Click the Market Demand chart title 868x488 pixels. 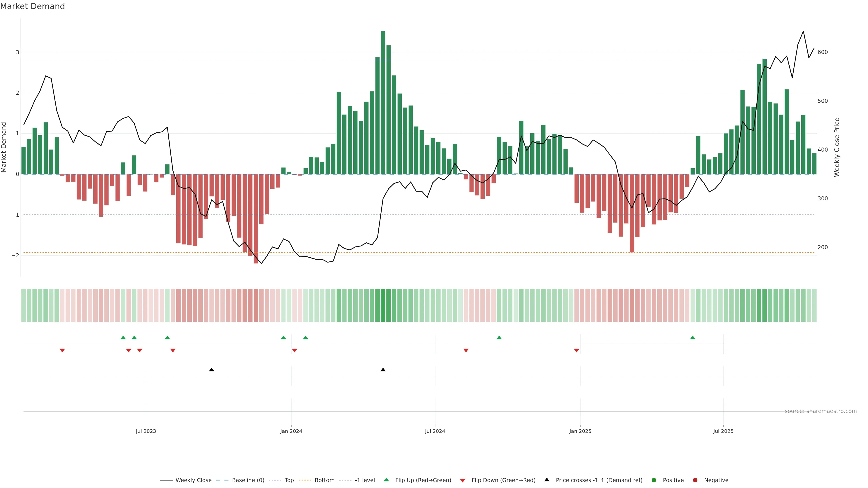point(32,6)
